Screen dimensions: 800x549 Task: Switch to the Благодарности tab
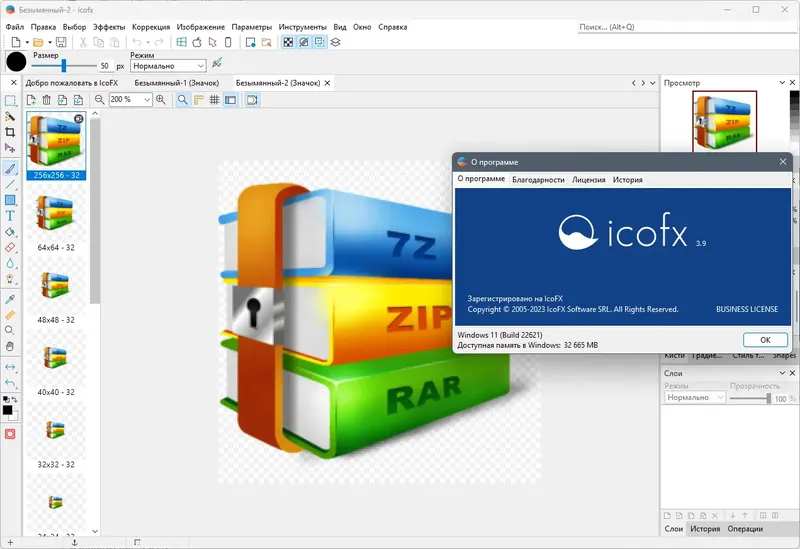tap(538, 180)
